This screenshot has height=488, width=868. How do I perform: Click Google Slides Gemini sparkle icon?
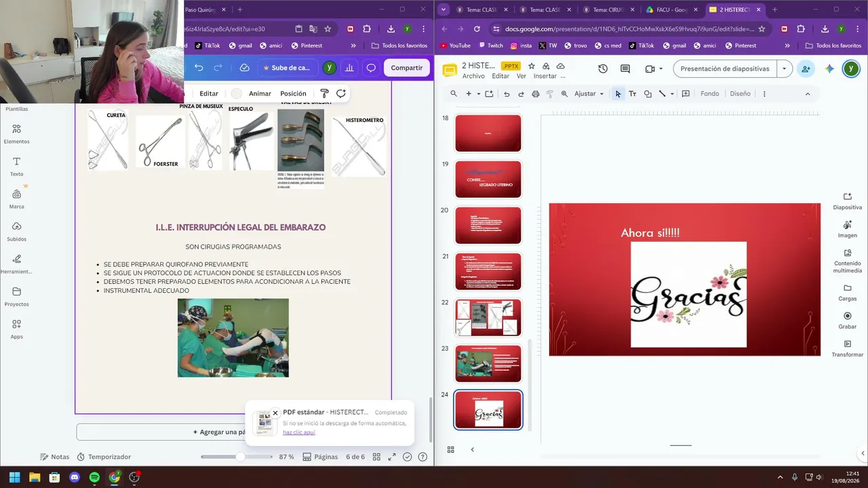click(829, 68)
